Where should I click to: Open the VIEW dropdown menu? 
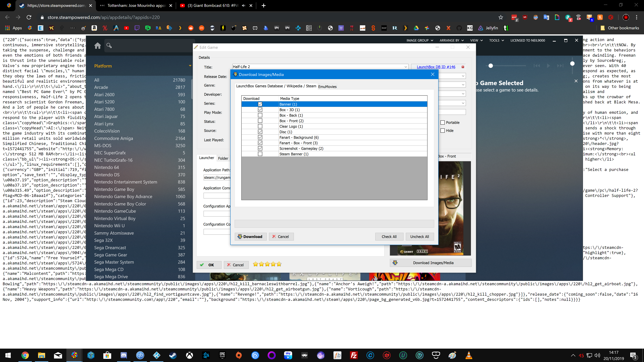476,40
